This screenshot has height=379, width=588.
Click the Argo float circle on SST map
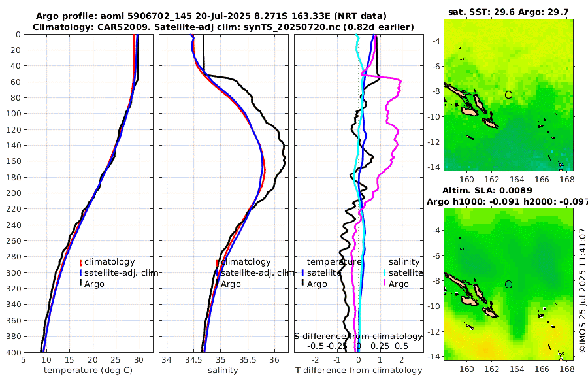tap(508, 95)
